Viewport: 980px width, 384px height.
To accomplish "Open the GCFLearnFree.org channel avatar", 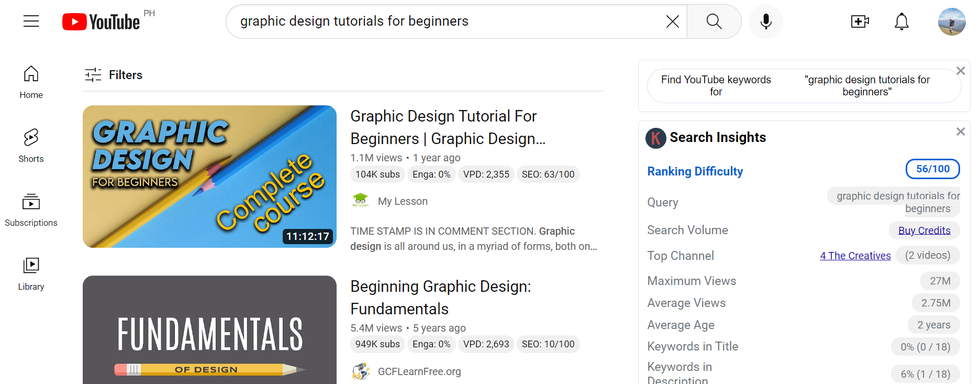I will pyautogui.click(x=360, y=371).
